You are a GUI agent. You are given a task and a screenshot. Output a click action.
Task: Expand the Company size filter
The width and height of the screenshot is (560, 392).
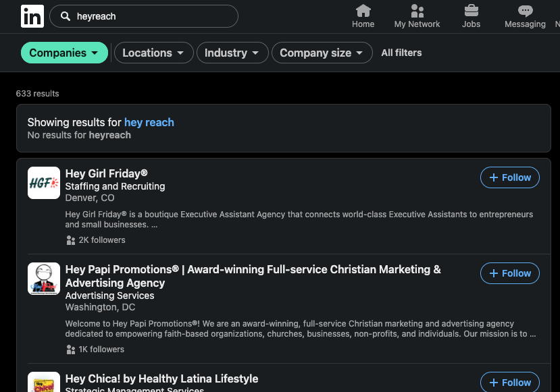pyautogui.click(x=322, y=53)
